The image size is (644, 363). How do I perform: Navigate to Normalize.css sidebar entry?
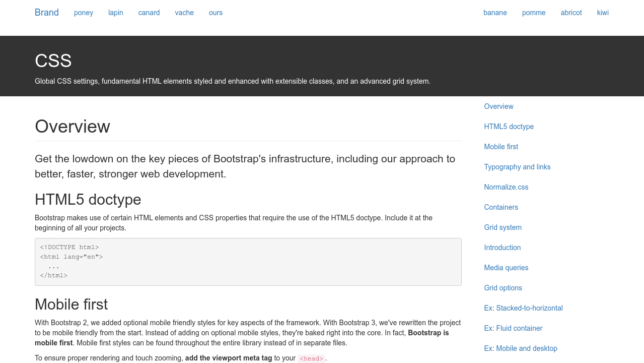coord(506,187)
